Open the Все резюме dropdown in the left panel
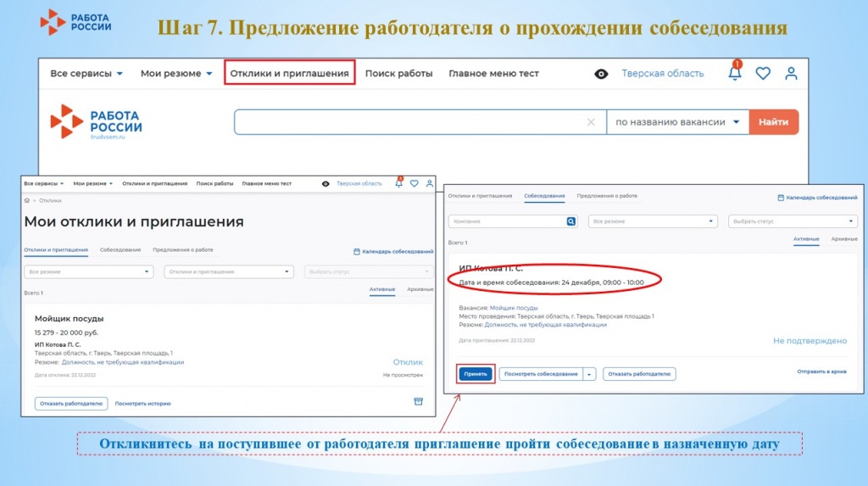 (x=88, y=271)
